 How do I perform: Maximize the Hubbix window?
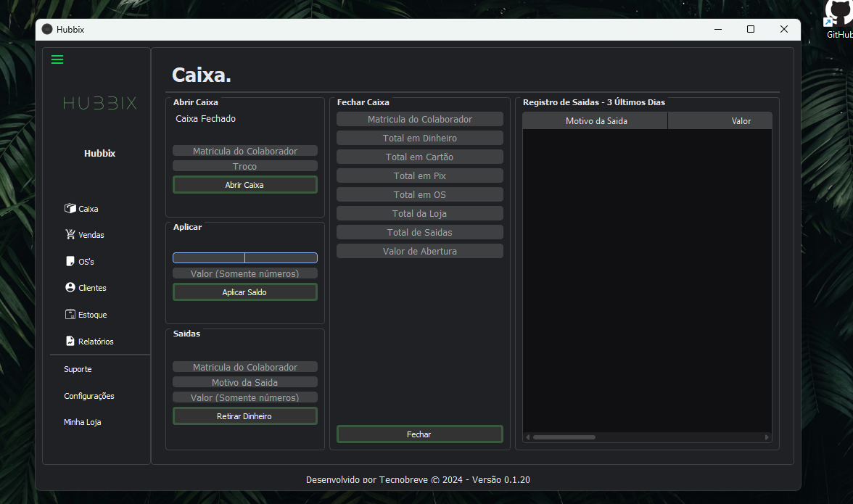(x=751, y=29)
